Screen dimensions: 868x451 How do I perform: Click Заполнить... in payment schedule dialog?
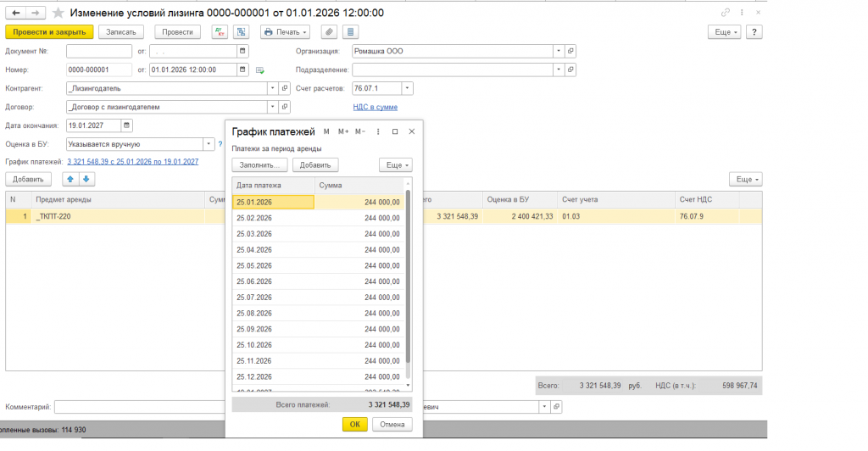pyautogui.click(x=259, y=165)
